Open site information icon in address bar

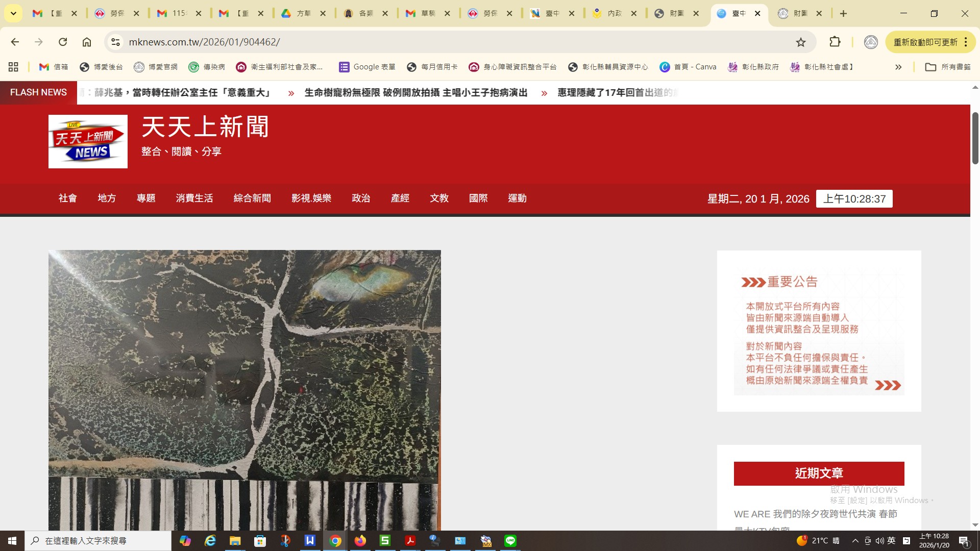point(116,42)
